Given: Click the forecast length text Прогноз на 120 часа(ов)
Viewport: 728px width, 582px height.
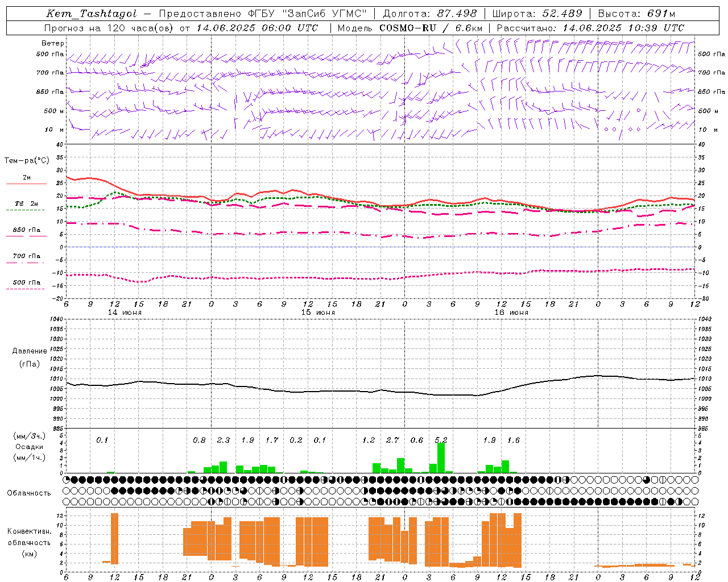Looking at the screenshot, I should 108,28.
